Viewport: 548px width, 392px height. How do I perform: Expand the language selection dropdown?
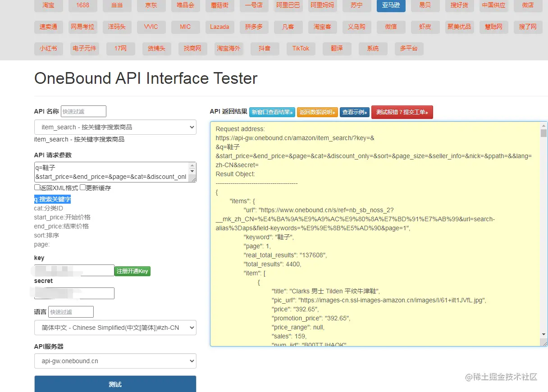click(x=115, y=328)
